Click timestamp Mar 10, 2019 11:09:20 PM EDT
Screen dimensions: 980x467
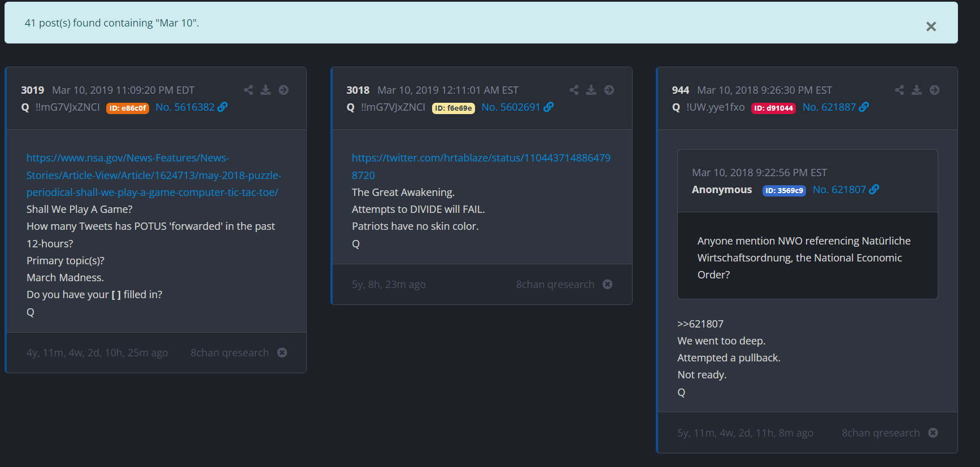(123, 90)
